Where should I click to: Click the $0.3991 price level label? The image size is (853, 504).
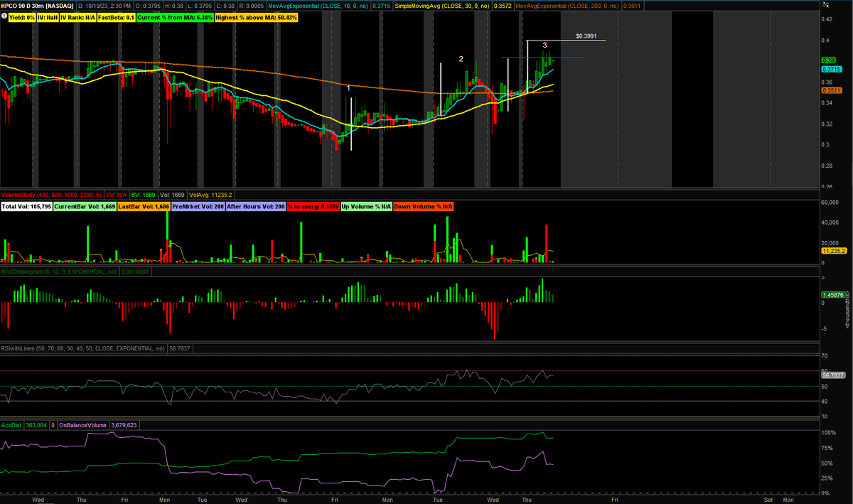[x=586, y=35]
